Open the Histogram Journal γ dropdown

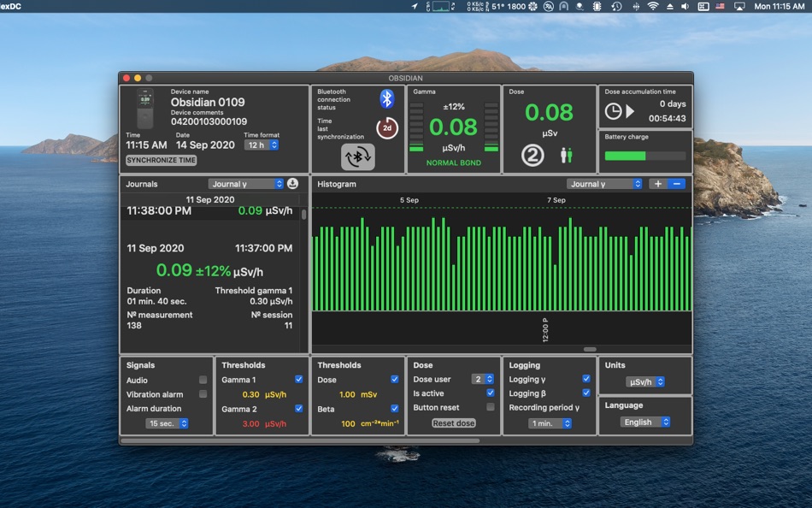[603, 184]
